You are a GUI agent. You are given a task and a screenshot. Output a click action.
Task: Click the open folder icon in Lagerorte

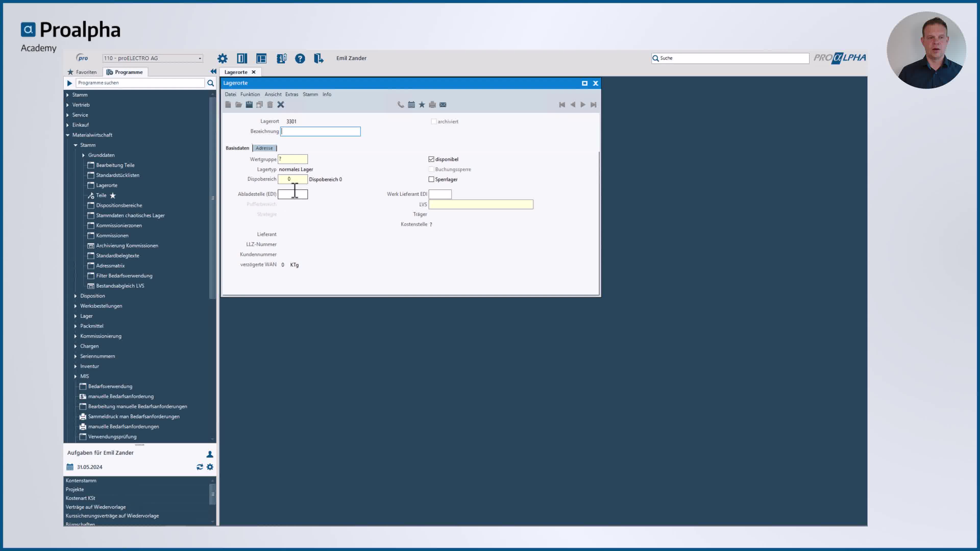(x=239, y=105)
